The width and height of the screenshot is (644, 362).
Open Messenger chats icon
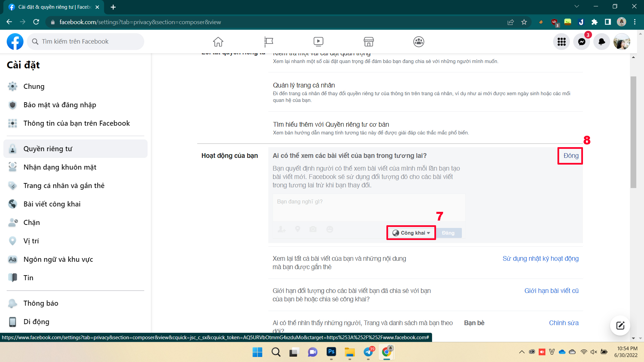tap(582, 42)
